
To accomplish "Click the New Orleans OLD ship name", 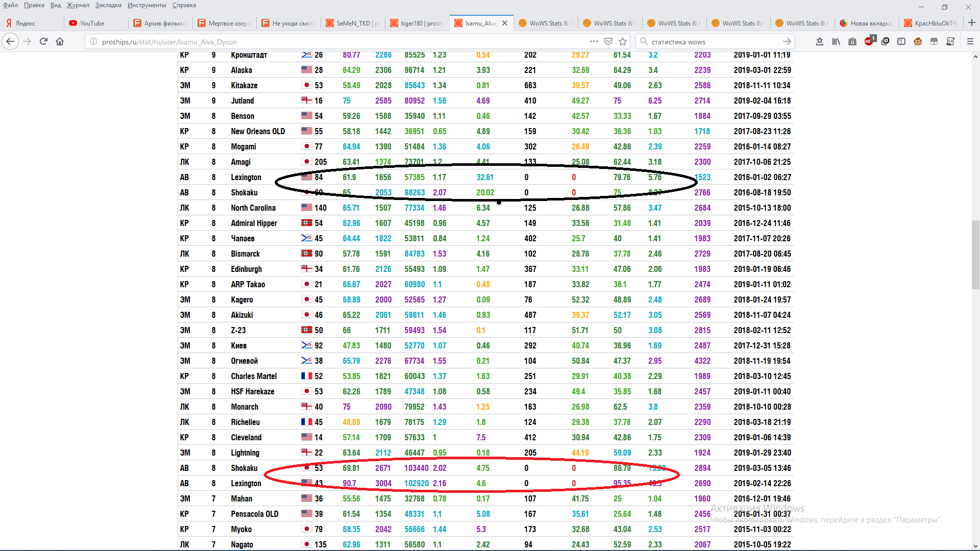I will click(258, 131).
